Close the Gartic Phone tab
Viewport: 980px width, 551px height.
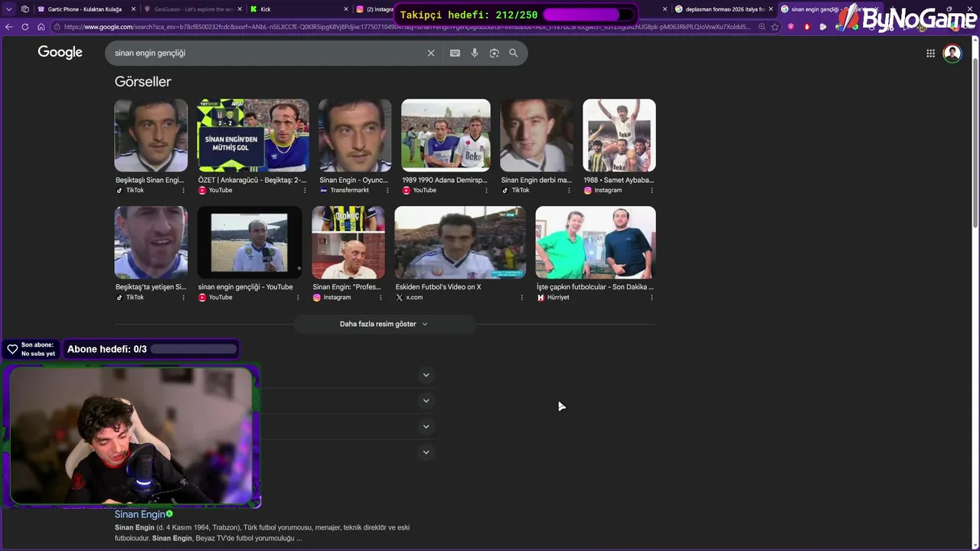pos(133,9)
